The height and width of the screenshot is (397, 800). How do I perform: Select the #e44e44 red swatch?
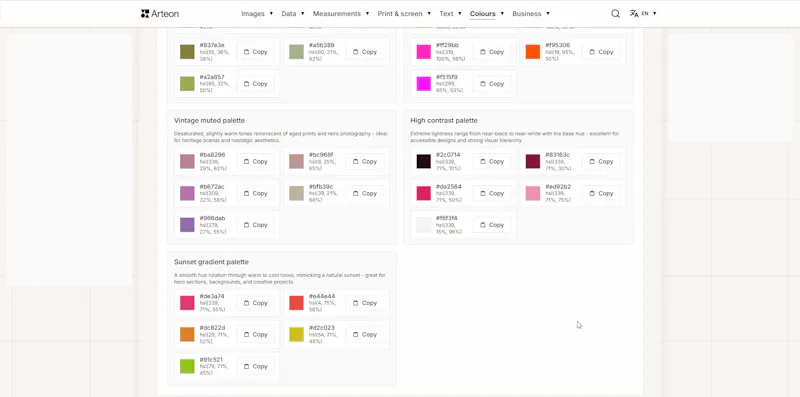pos(296,303)
